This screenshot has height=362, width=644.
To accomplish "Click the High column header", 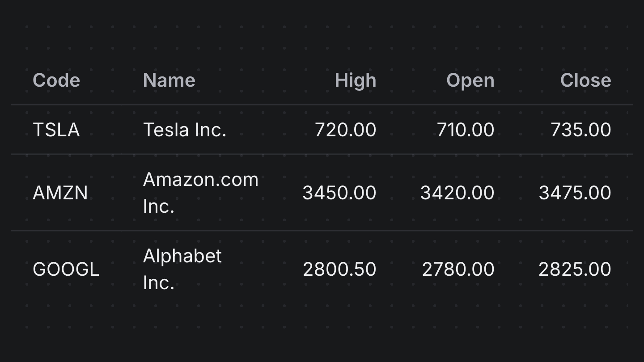I will click(x=356, y=80).
